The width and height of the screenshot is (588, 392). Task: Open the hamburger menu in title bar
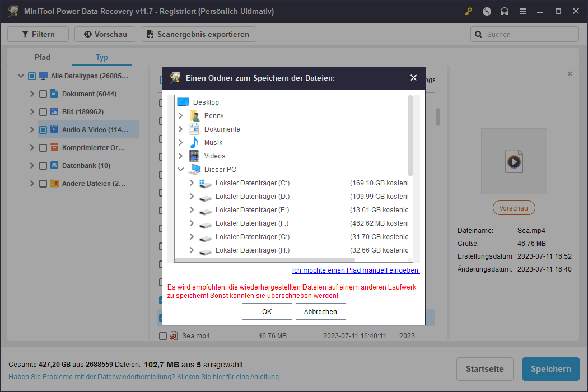click(522, 11)
